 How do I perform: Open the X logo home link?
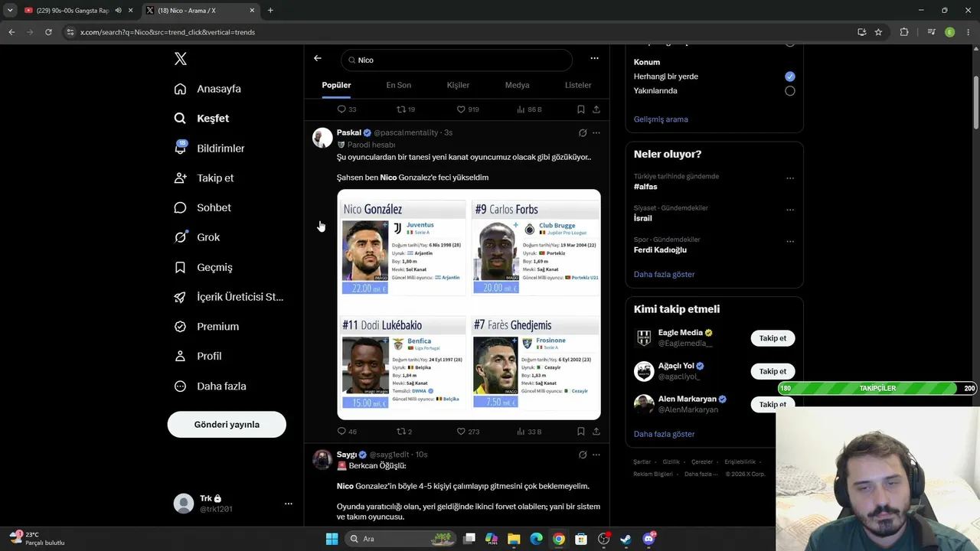coord(180,59)
